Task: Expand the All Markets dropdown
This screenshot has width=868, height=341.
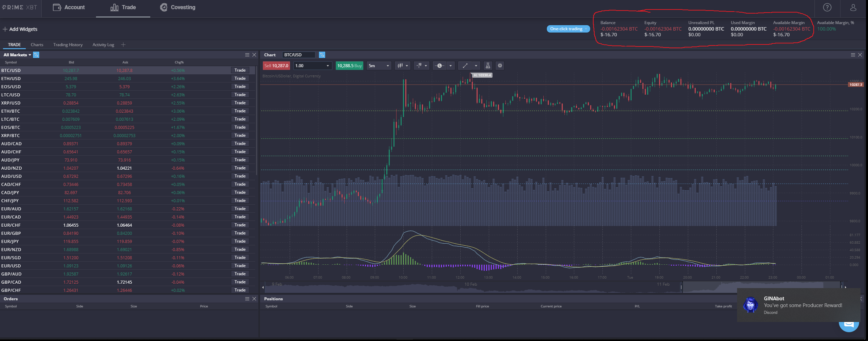Action: coord(17,55)
